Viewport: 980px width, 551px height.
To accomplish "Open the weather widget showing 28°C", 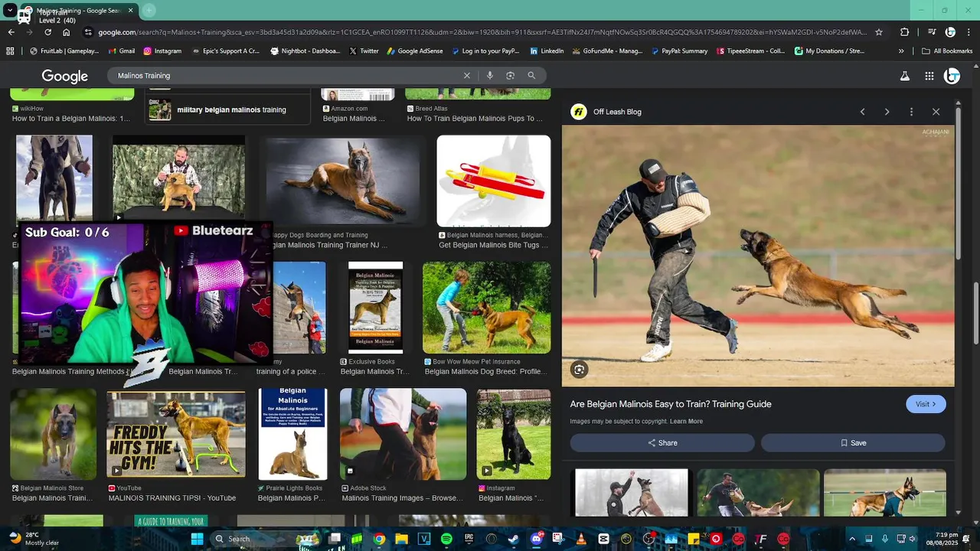I will [32, 539].
